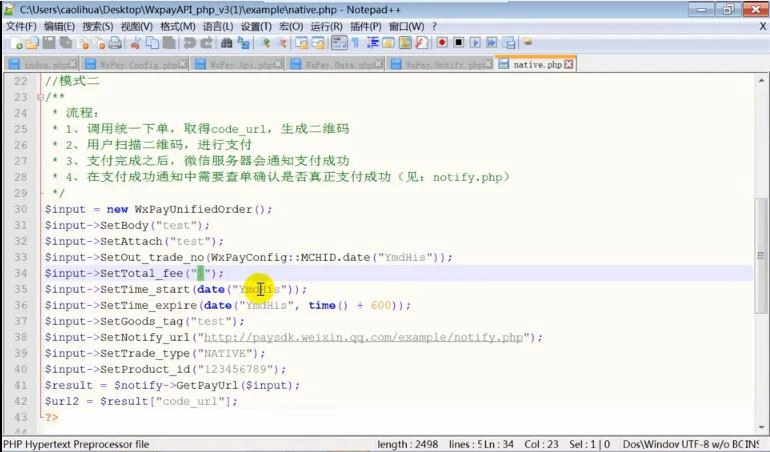
Task: Click 'length : 2498' in status bar
Action: [x=408, y=444]
